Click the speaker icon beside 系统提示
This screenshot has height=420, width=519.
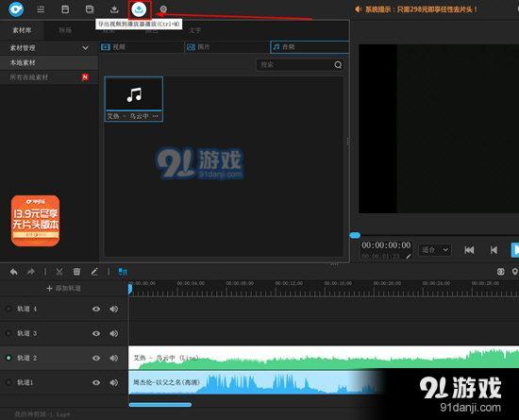pos(358,9)
